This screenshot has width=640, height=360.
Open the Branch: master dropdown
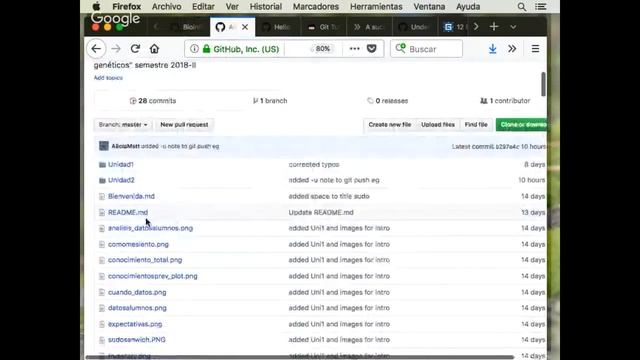click(x=122, y=124)
